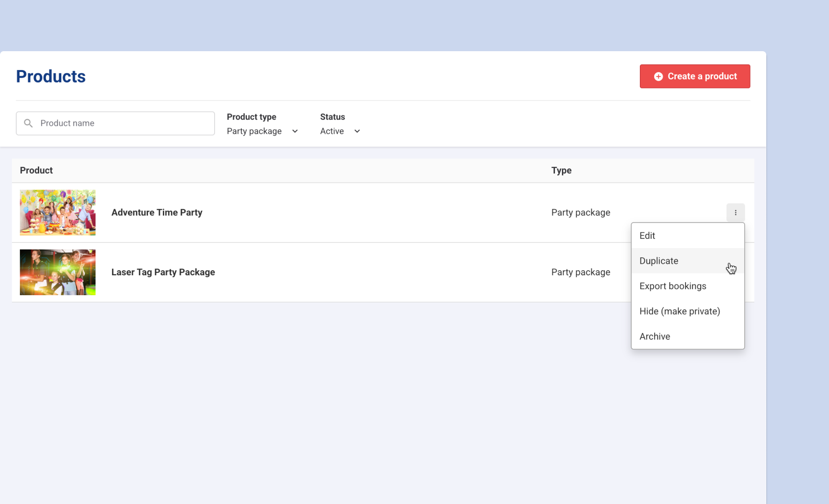The width and height of the screenshot is (829, 504).
Task: Open the Adventure Time Party product name
Action: tap(157, 213)
